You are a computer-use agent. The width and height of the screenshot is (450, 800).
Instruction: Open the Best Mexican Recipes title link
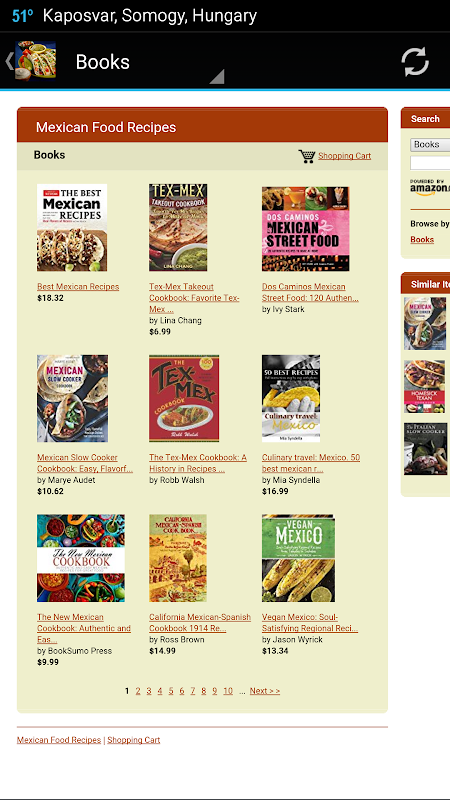click(x=78, y=287)
